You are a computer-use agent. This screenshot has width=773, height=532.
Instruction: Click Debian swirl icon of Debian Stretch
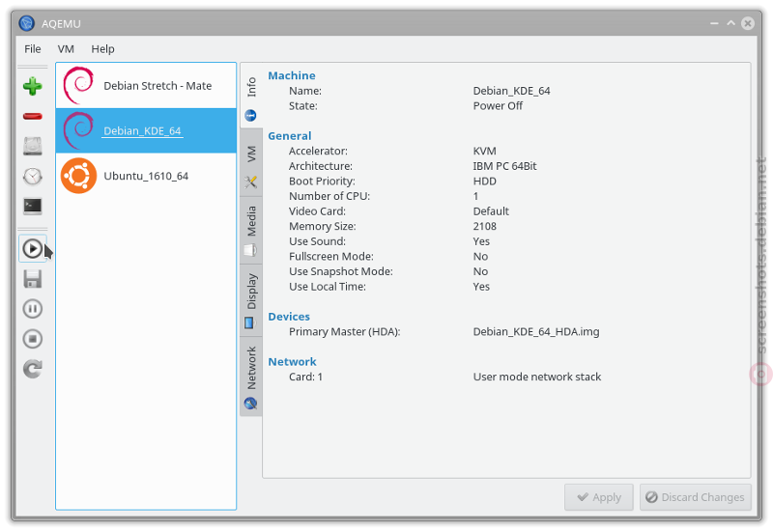pos(78,85)
